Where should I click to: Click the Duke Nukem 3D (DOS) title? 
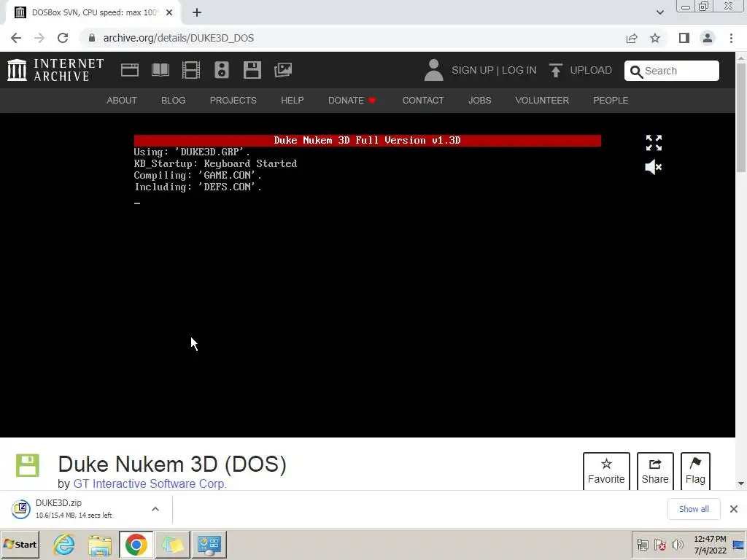click(x=172, y=464)
